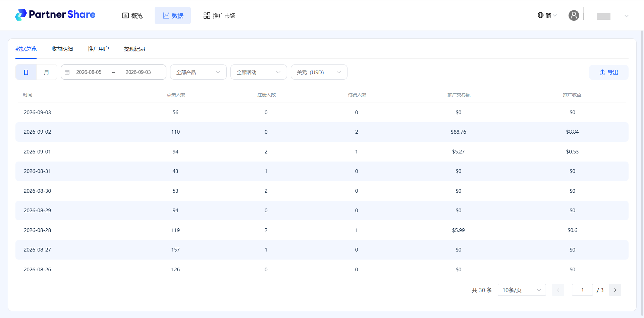Click the 119 clicks value
Viewport: 644px width, 318px height.
click(175, 230)
